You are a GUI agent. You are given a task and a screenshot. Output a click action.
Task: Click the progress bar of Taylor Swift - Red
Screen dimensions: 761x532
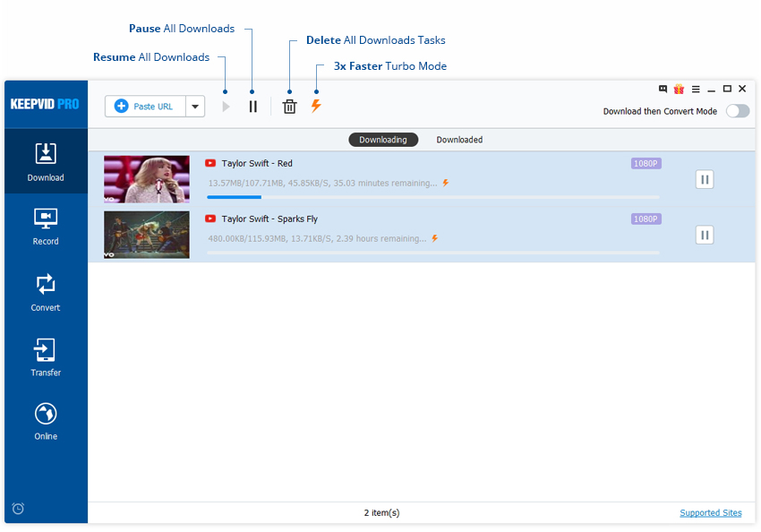click(433, 197)
